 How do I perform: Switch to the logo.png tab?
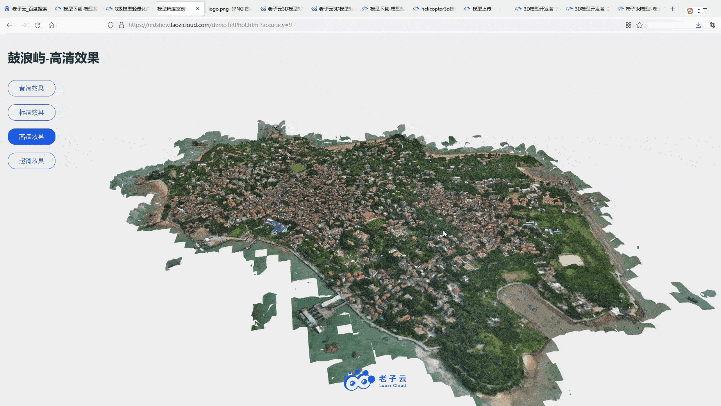(229, 9)
